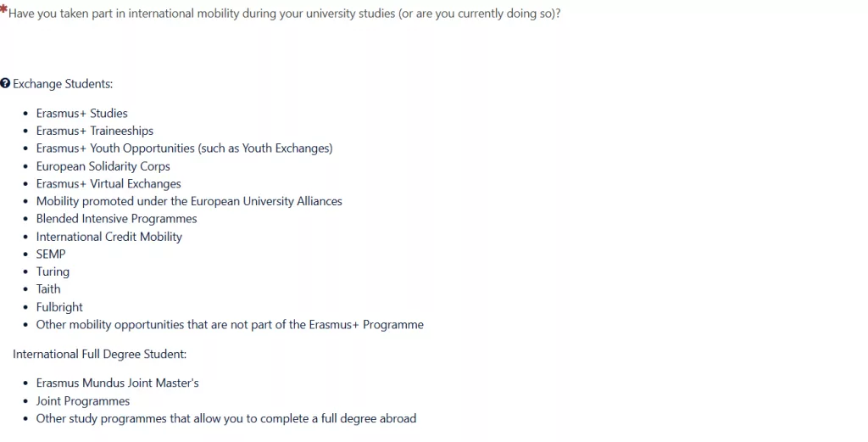The width and height of the screenshot is (868, 442).
Task: Click the Blended Intensive Programmes item
Action: coord(116,219)
